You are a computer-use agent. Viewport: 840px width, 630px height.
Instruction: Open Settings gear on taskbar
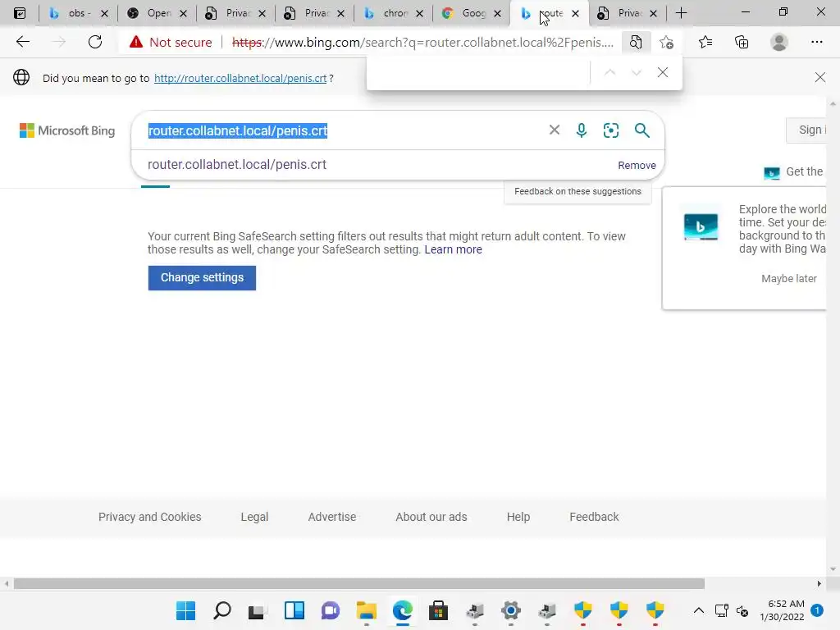click(510, 610)
